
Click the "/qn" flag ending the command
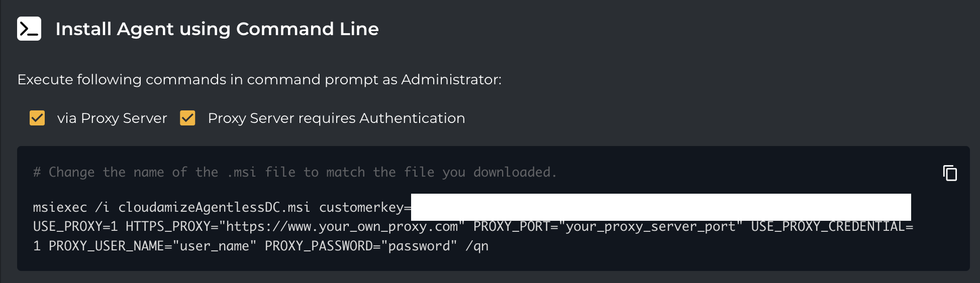click(477, 246)
